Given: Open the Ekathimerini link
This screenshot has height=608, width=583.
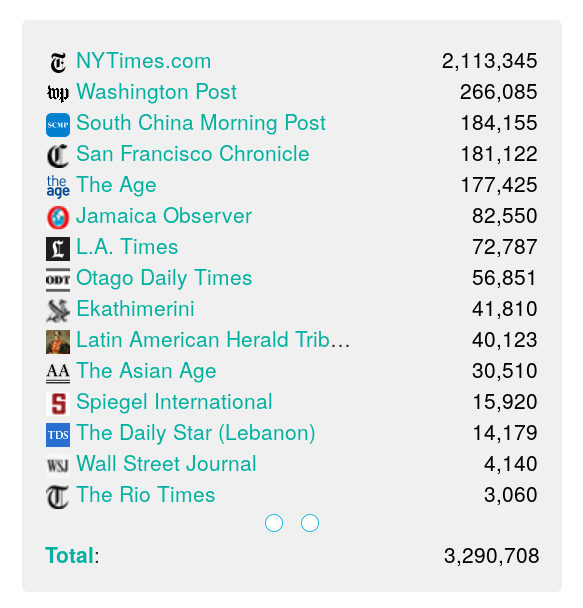Looking at the screenshot, I should (x=135, y=309).
